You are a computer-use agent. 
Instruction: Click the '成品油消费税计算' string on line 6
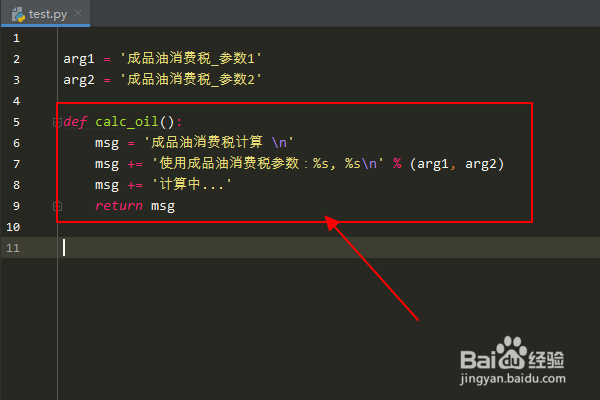point(219,143)
